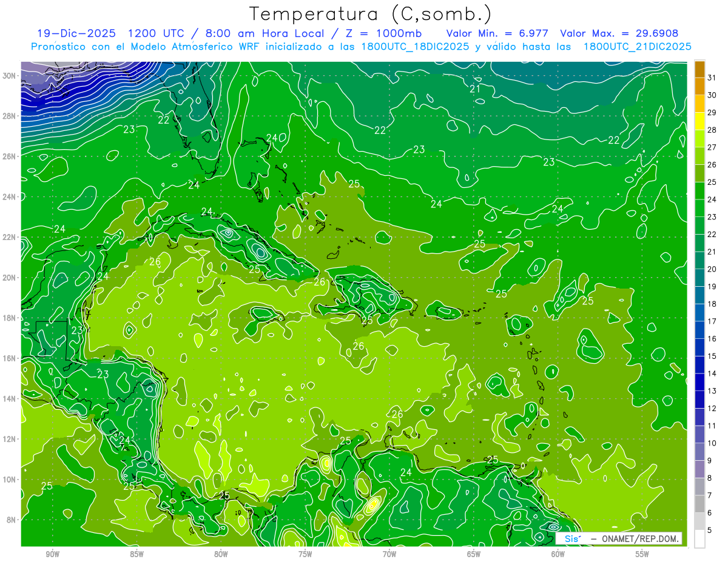The height and width of the screenshot is (562, 728).
Task: Click the title "Temperatura (C,somb.)"
Action: (371, 14)
